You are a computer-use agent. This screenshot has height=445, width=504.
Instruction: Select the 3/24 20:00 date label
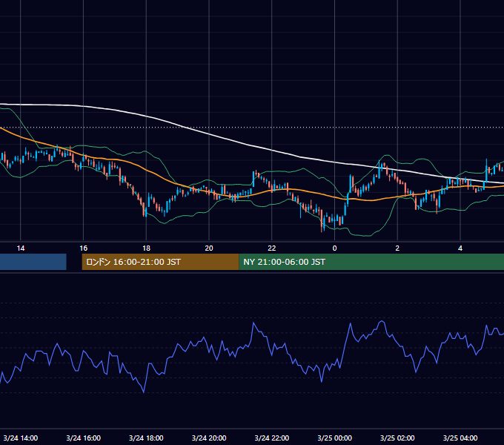coord(209,438)
